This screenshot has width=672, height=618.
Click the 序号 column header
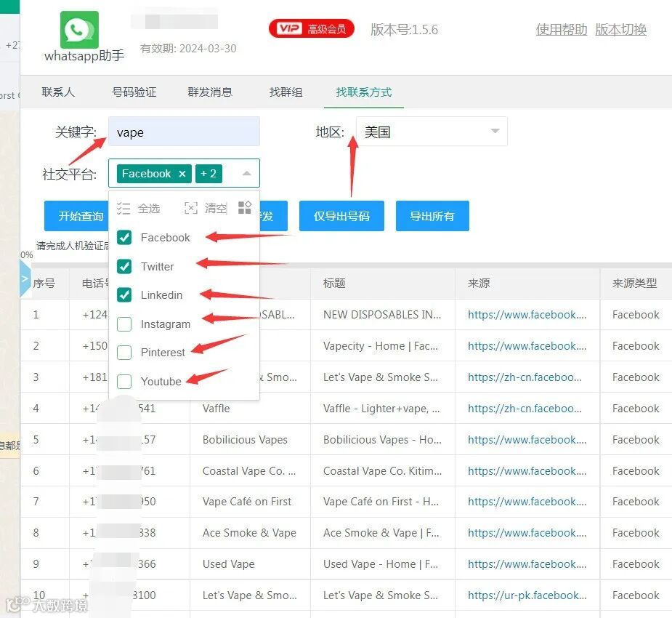click(44, 283)
